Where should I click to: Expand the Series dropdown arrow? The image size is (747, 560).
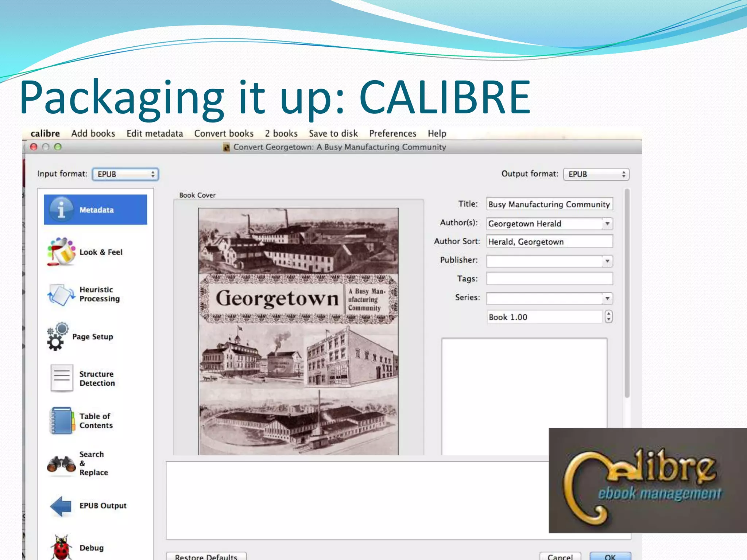click(607, 299)
